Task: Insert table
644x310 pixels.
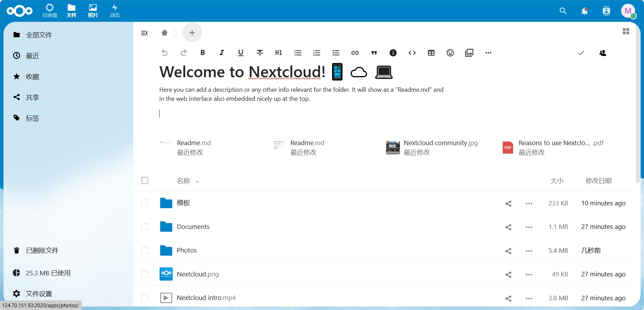Action: pyautogui.click(x=431, y=53)
